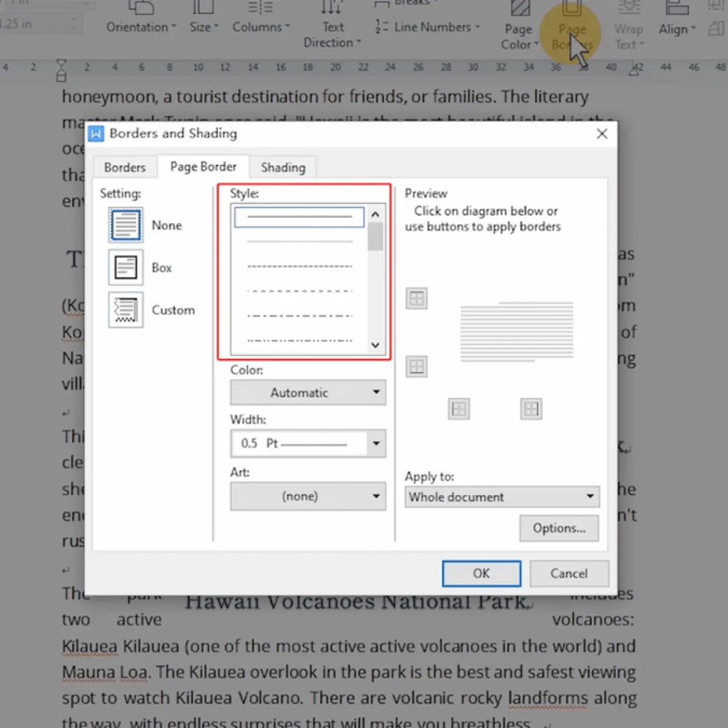Click the Style list scroll down arrow
Image resolution: width=728 pixels, height=728 pixels.
tap(375, 345)
